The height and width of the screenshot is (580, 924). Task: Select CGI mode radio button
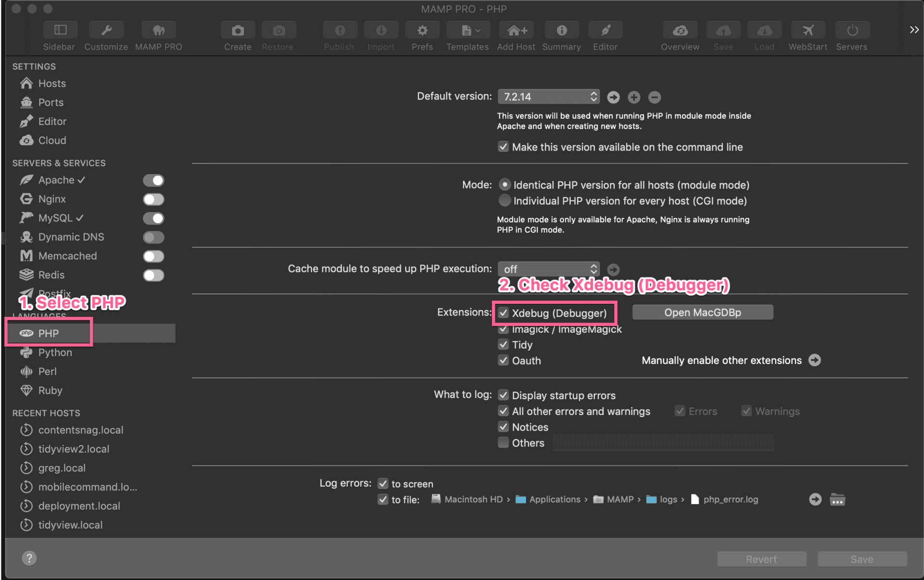tap(504, 201)
